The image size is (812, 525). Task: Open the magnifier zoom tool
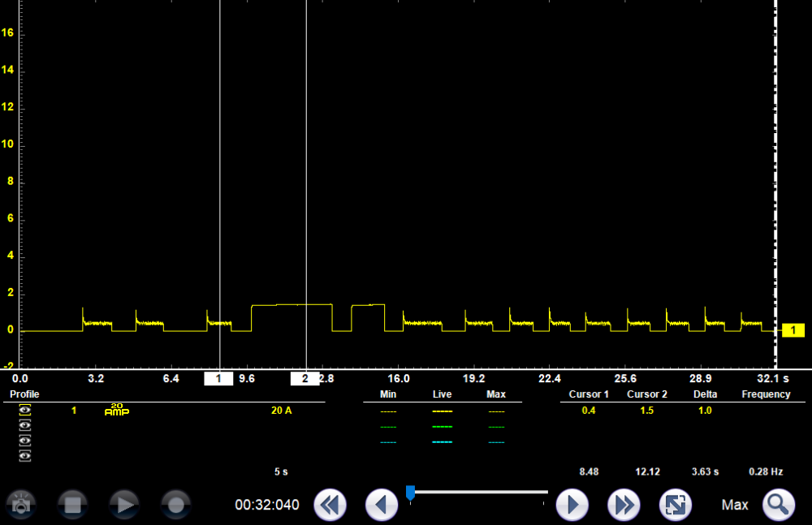point(778,505)
